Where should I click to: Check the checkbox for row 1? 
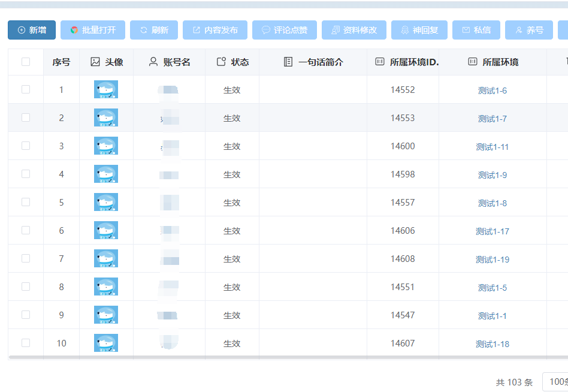tap(25, 89)
